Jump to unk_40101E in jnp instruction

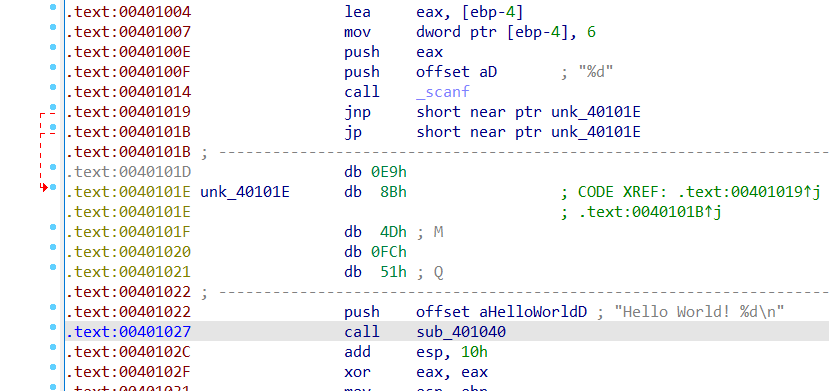coord(596,112)
